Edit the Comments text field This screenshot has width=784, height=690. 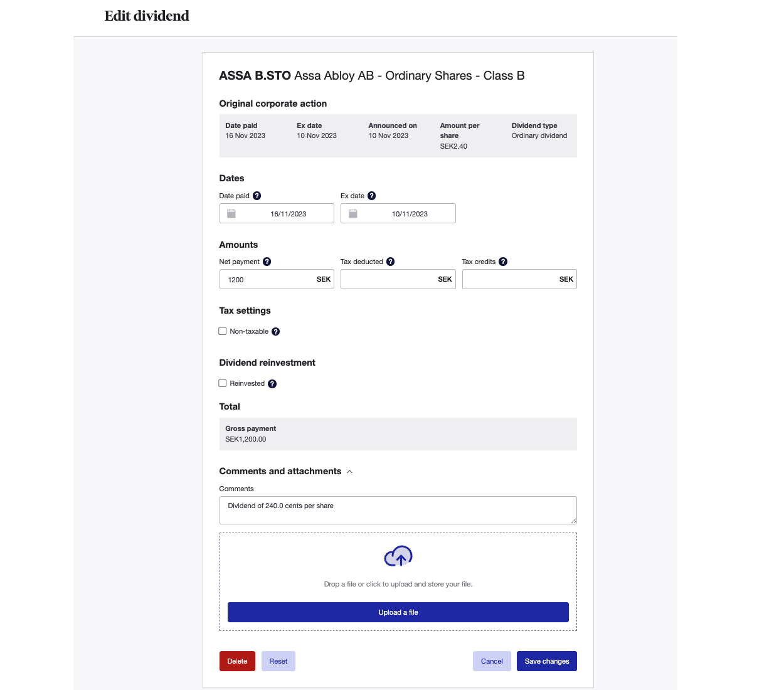point(398,510)
